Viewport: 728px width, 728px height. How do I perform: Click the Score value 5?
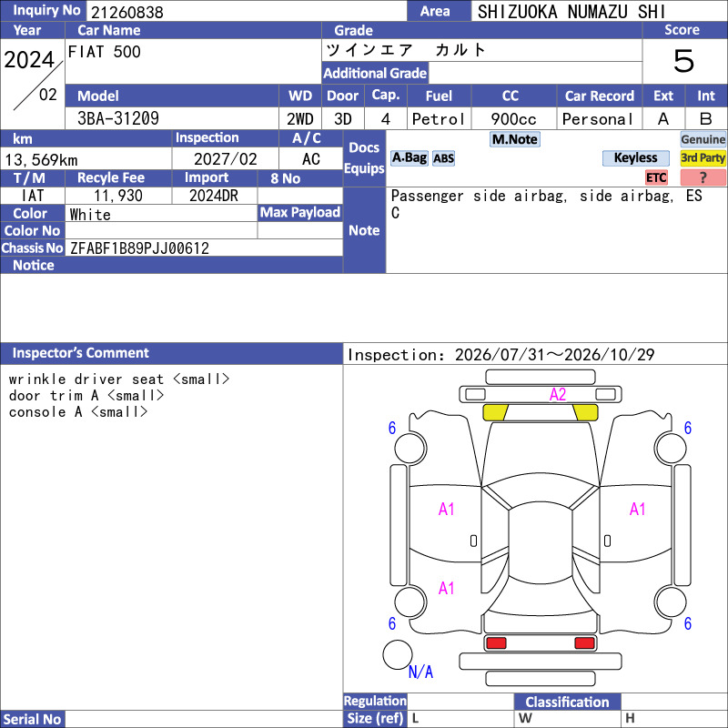(x=684, y=61)
